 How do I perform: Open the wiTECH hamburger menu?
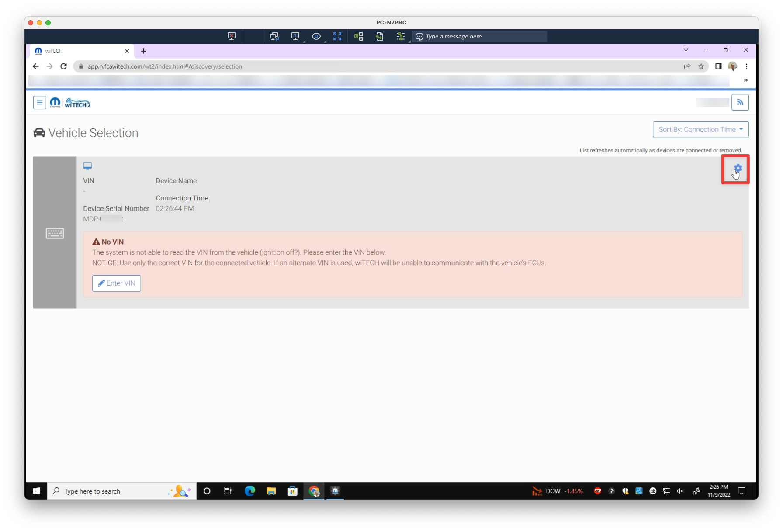click(x=40, y=103)
